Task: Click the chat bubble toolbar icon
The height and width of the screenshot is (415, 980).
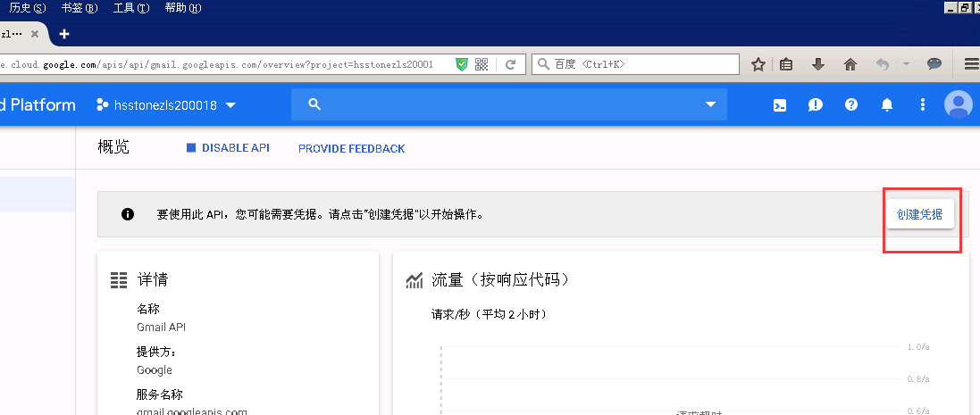Action: click(x=934, y=63)
